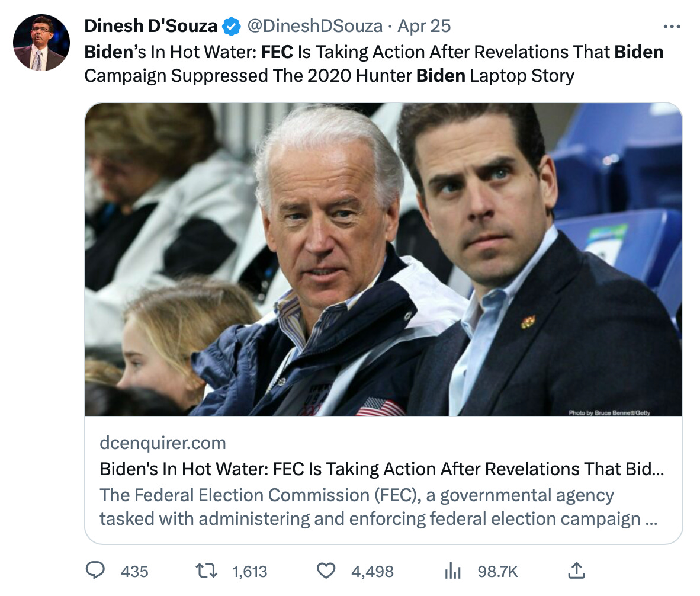Click the 1,613 retweets count
Screen dimensions: 700x596
click(249, 571)
